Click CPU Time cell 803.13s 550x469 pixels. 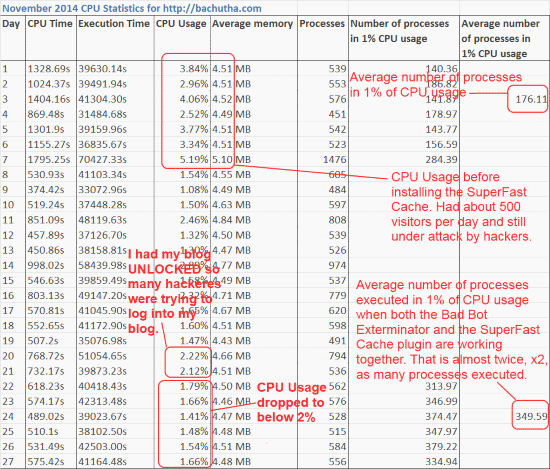coord(46,296)
